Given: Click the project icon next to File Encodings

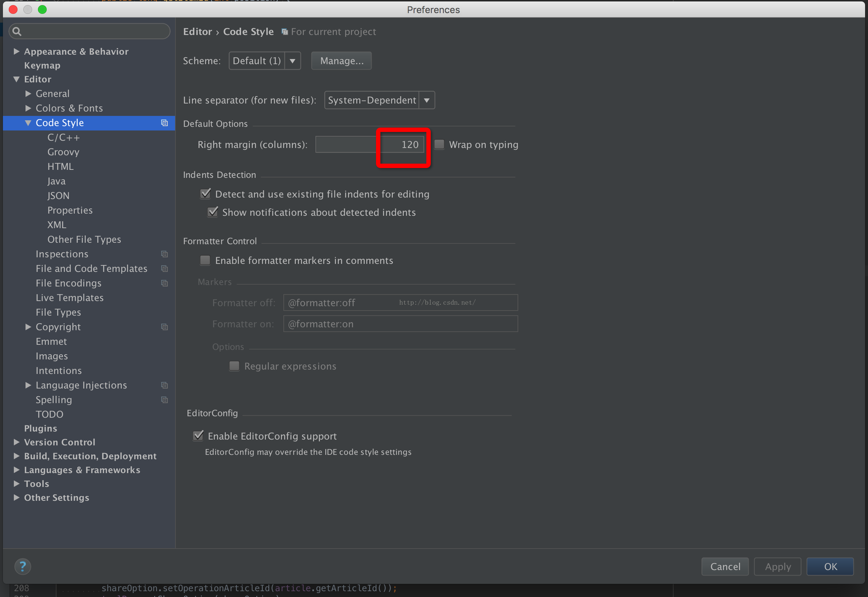Looking at the screenshot, I should pyautogui.click(x=164, y=283).
